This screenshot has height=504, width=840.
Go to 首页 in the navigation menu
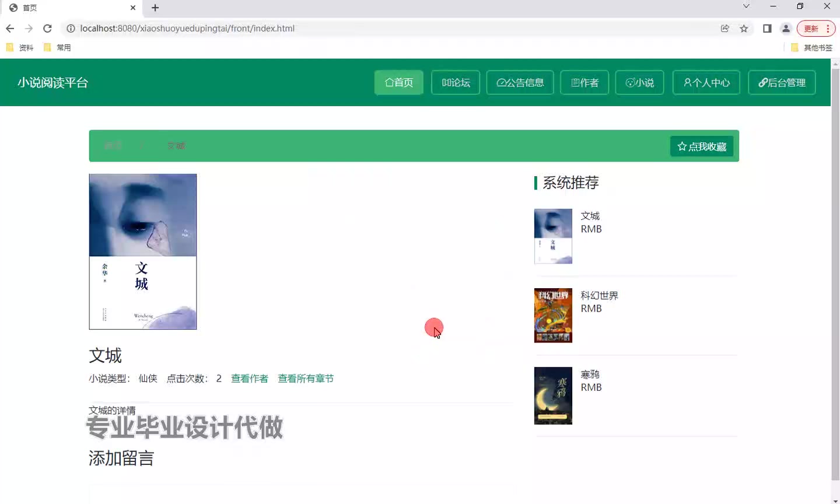[399, 83]
